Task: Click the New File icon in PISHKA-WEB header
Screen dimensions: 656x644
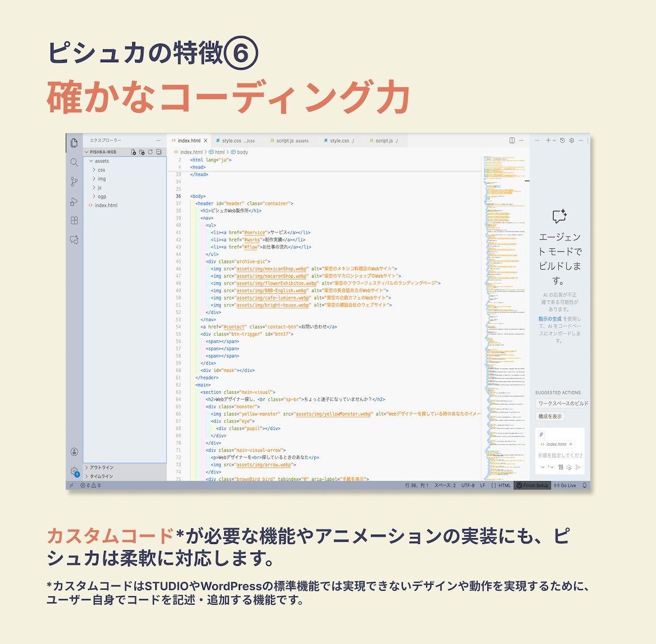Action: (x=134, y=152)
